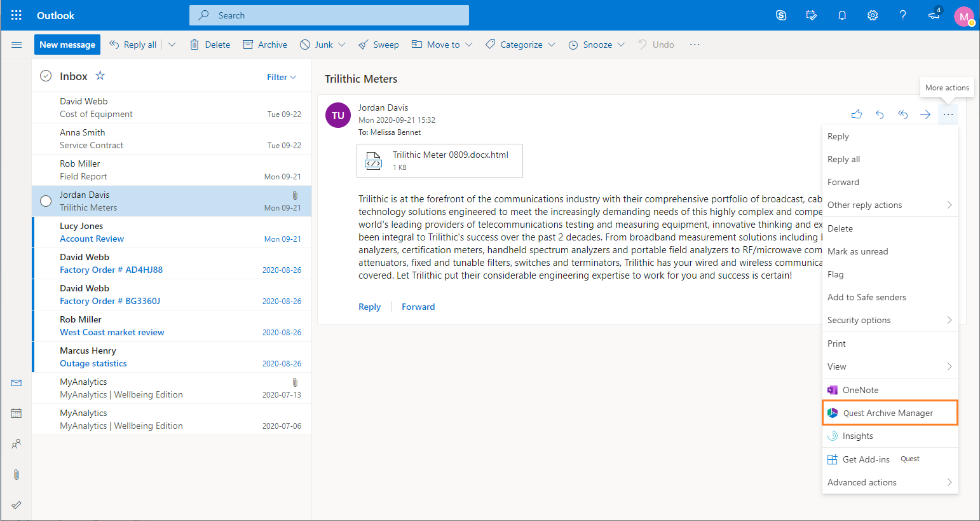Expand the Move to dropdown arrow
The width and height of the screenshot is (980, 521).
[469, 45]
